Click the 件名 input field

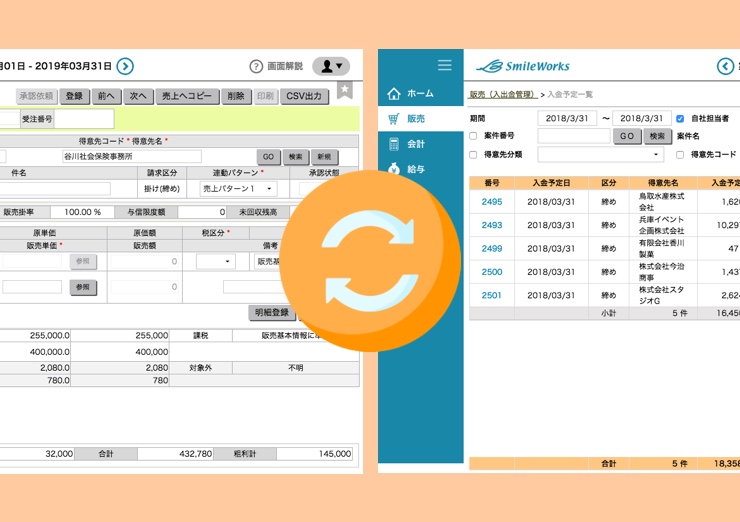pyautogui.click(x=54, y=189)
